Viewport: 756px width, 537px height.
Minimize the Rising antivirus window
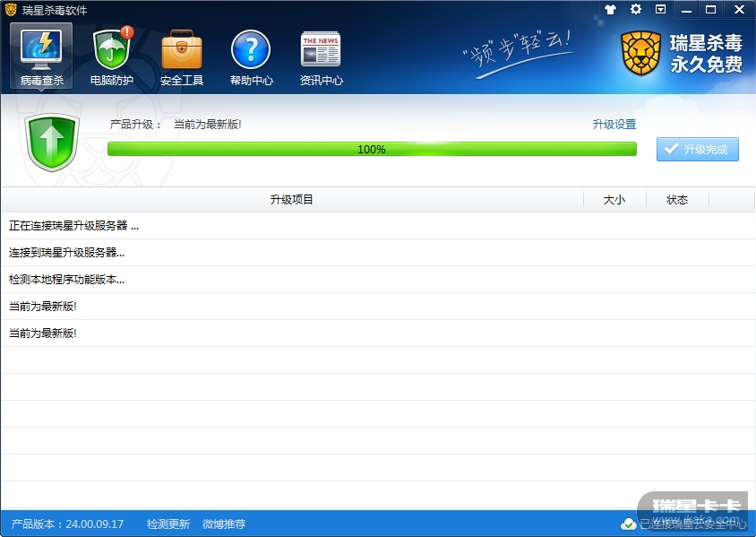(x=686, y=10)
